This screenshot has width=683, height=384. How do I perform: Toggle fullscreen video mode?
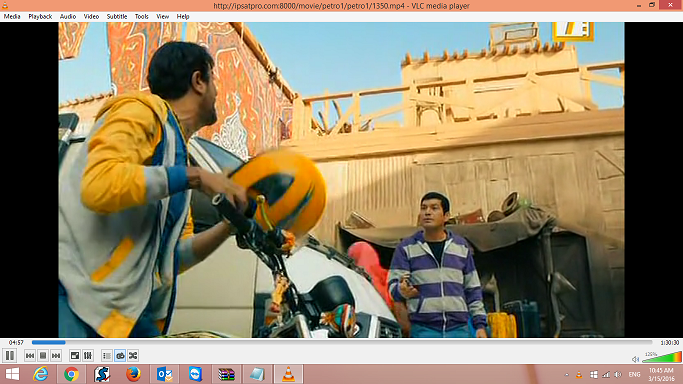(75, 356)
